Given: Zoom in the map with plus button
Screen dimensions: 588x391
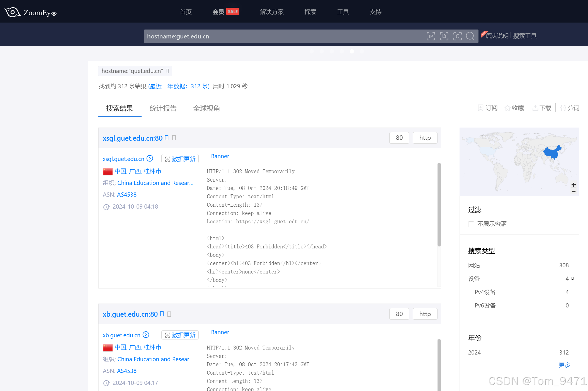Looking at the screenshot, I should (574, 185).
